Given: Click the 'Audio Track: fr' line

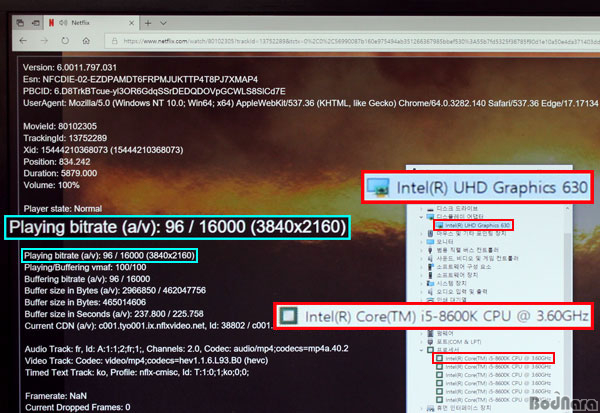Looking at the screenshot, I should point(187,349).
